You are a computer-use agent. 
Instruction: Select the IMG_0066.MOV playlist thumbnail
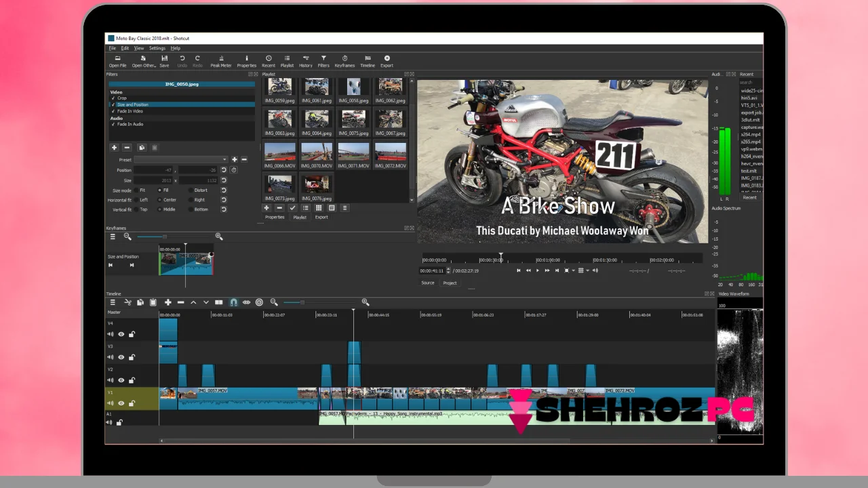point(280,156)
